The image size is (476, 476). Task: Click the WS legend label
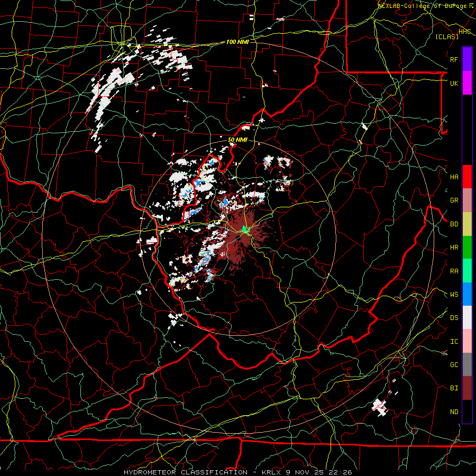454,295
